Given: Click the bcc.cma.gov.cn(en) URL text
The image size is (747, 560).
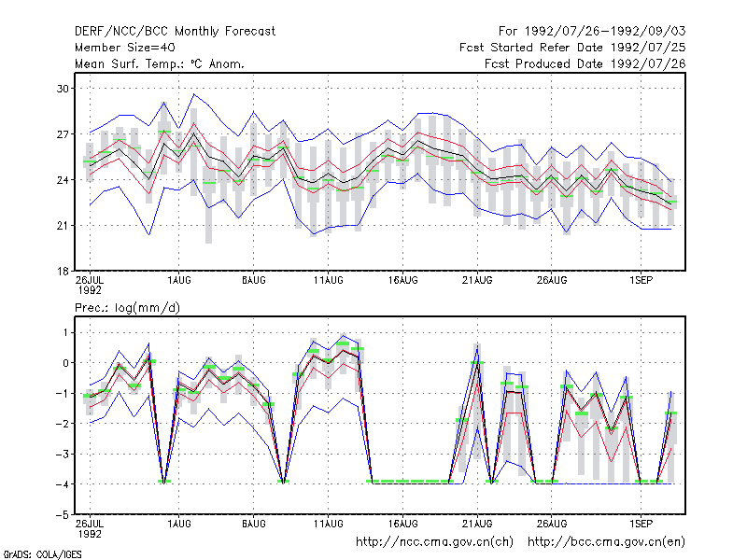Looking at the screenshot, I should pos(606,542).
